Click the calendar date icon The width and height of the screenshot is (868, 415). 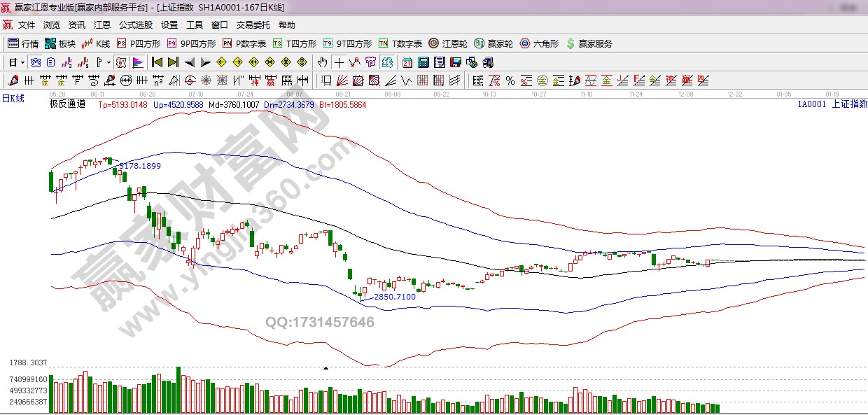[407, 62]
